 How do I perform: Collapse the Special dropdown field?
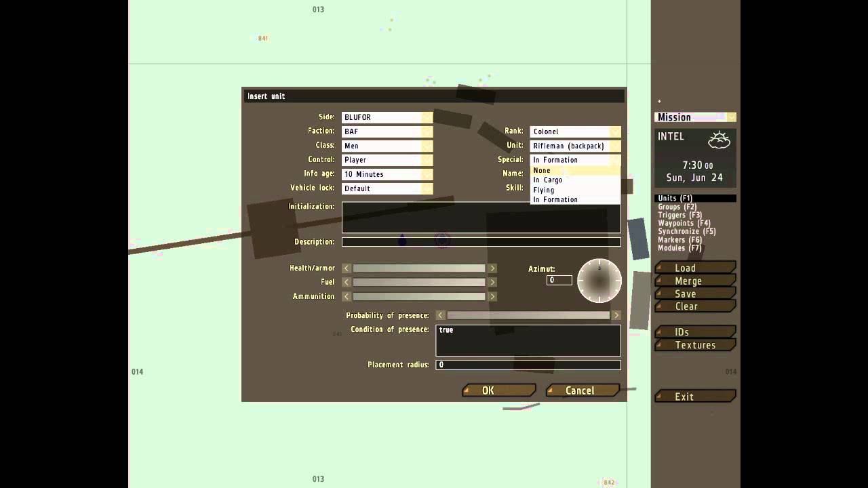(575, 160)
